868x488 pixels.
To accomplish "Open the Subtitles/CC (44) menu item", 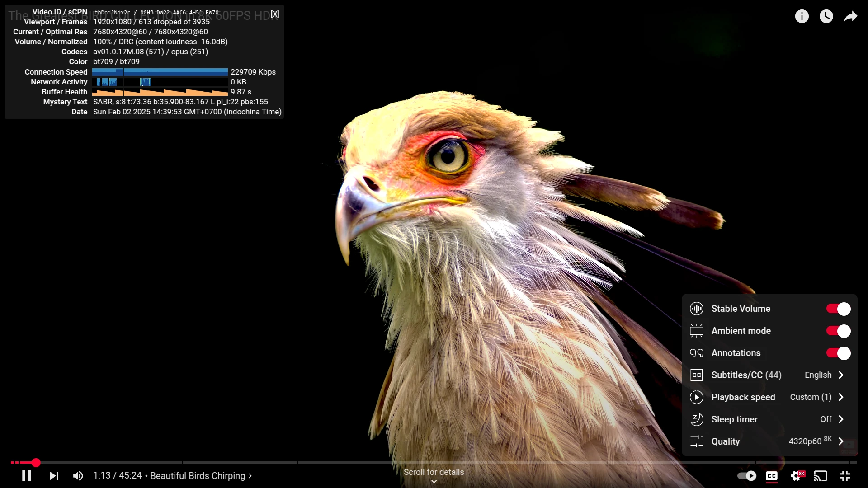I will tap(769, 375).
